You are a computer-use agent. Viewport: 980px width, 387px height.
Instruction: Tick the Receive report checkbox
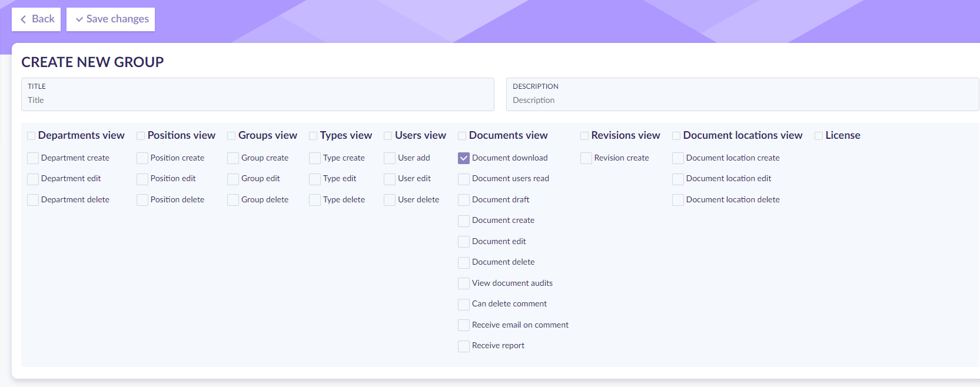[x=464, y=346]
